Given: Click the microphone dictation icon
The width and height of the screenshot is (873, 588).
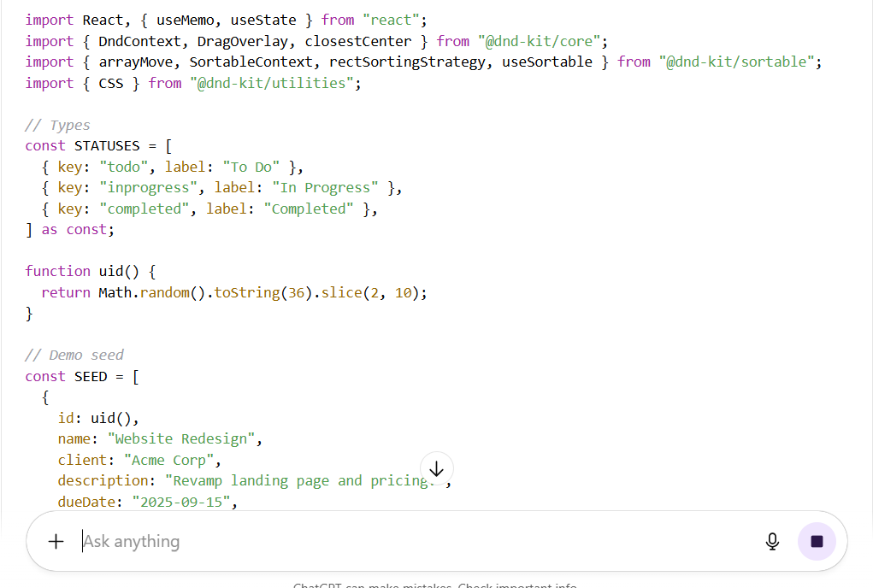Looking at the screenshot, I should (x=772, y=541).
